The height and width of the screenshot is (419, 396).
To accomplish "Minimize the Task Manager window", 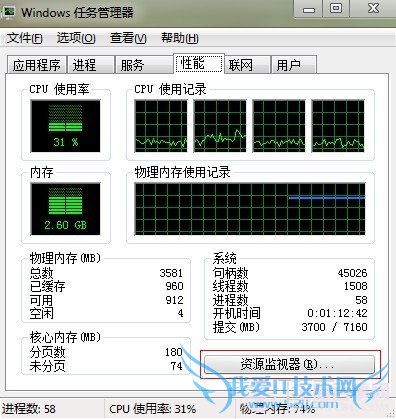I will [309, 9].
